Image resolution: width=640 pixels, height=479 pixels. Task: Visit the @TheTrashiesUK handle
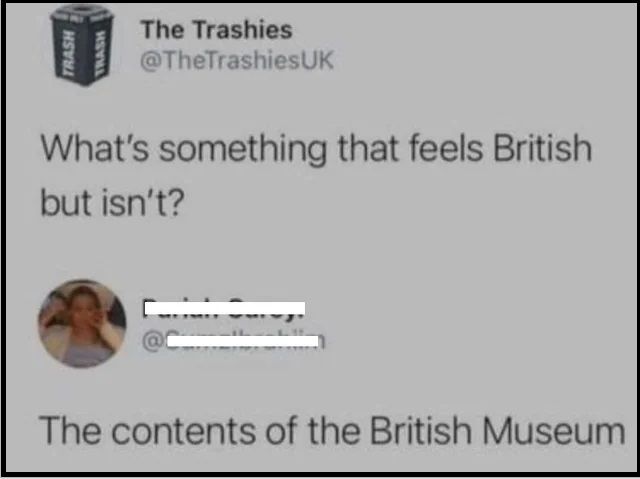click(237, 60)
